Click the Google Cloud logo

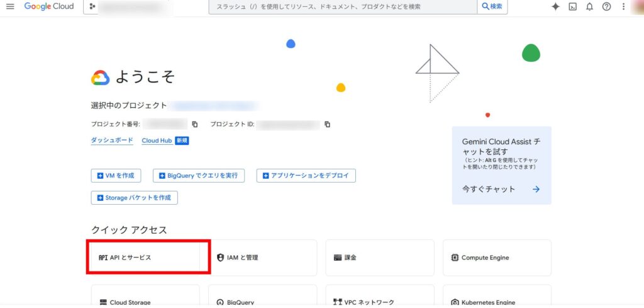(x=49, y=6)
